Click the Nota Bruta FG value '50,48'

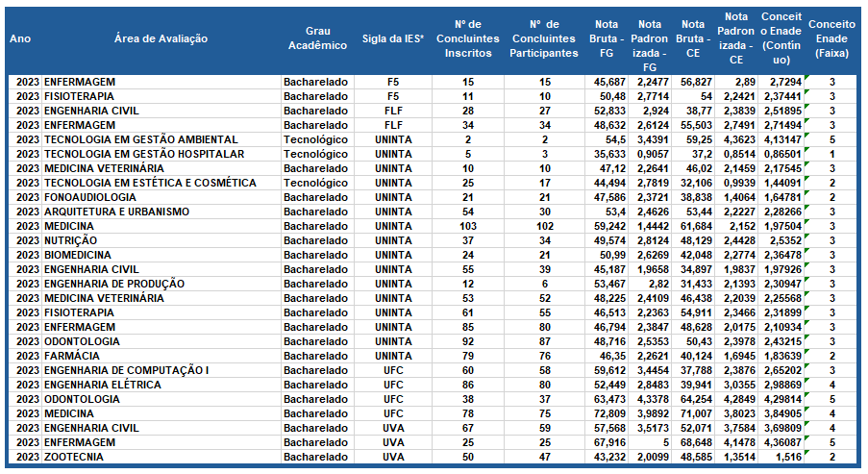(x=613, y=96)
